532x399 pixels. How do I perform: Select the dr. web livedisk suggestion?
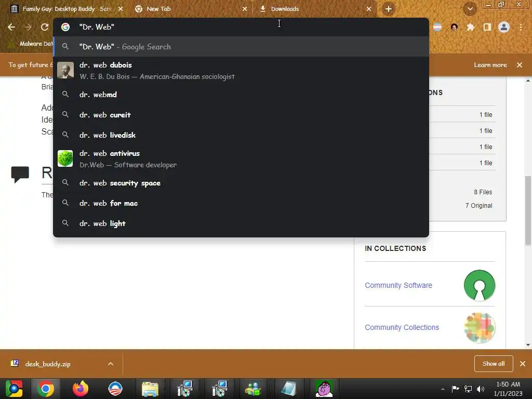pos(241,135)
